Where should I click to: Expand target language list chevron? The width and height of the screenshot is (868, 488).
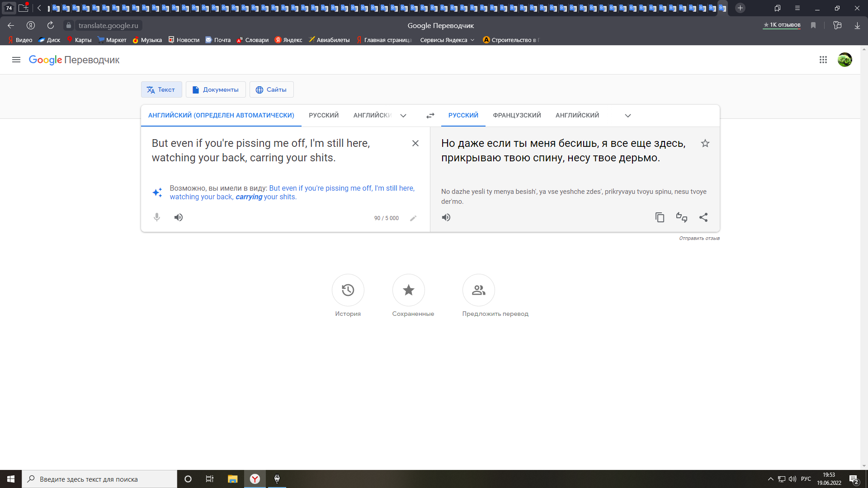point(627,116)
